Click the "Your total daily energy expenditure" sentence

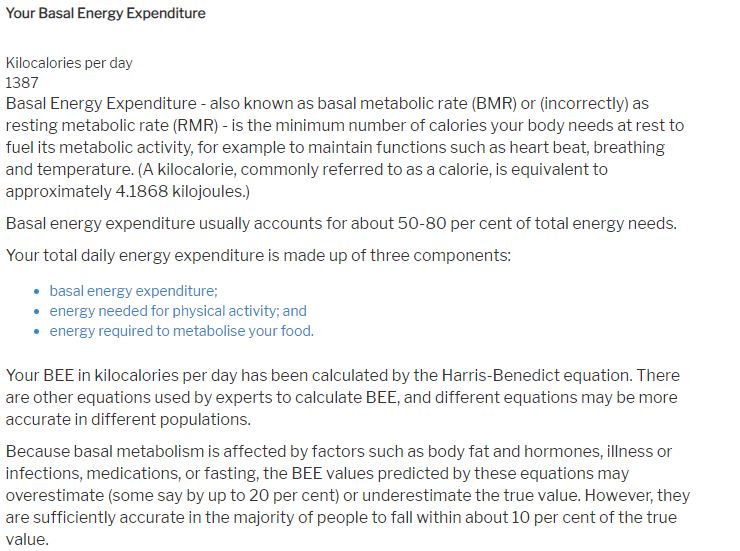[x=258, y=255]
